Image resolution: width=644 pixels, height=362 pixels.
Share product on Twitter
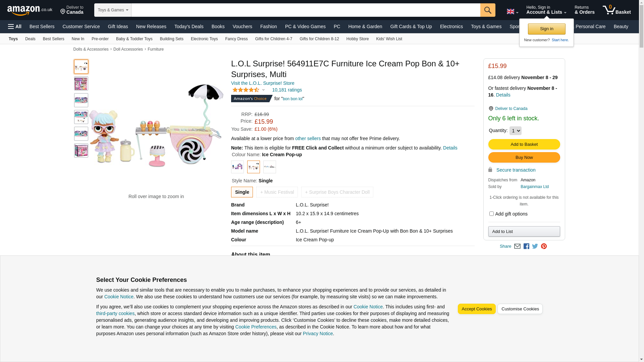(535, 246)
